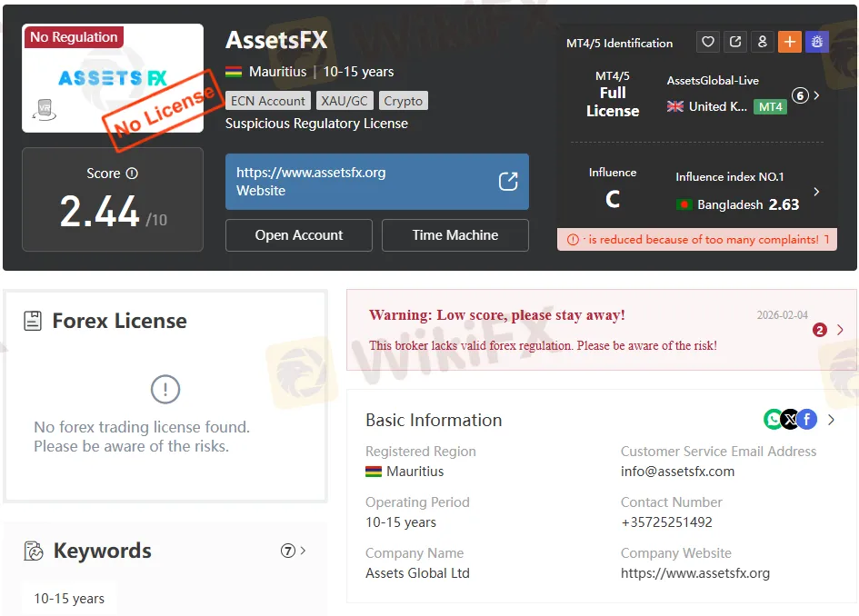Click 'Assets Global Ltd' company name

pyautogui.click(x=417, y=573)
